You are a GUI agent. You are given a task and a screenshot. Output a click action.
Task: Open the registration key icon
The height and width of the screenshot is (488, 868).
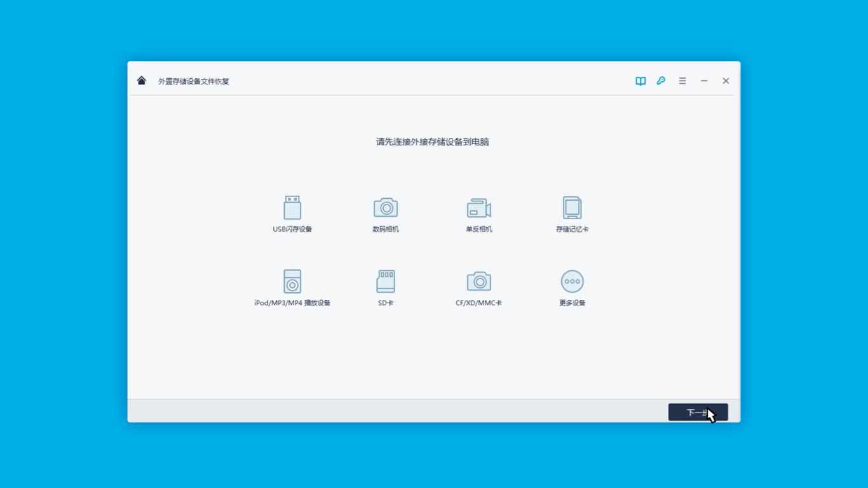pos(661,81)
